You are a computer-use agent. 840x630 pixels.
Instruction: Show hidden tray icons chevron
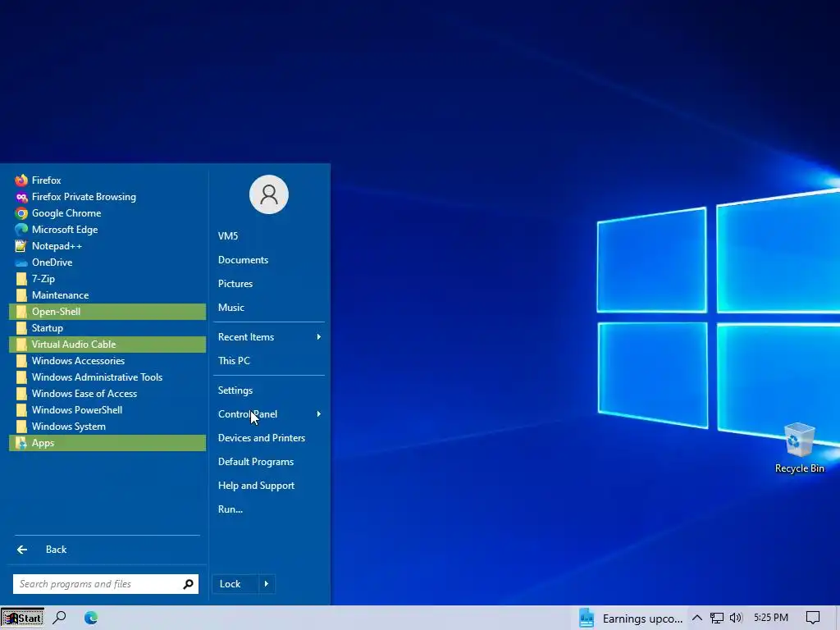697,619
